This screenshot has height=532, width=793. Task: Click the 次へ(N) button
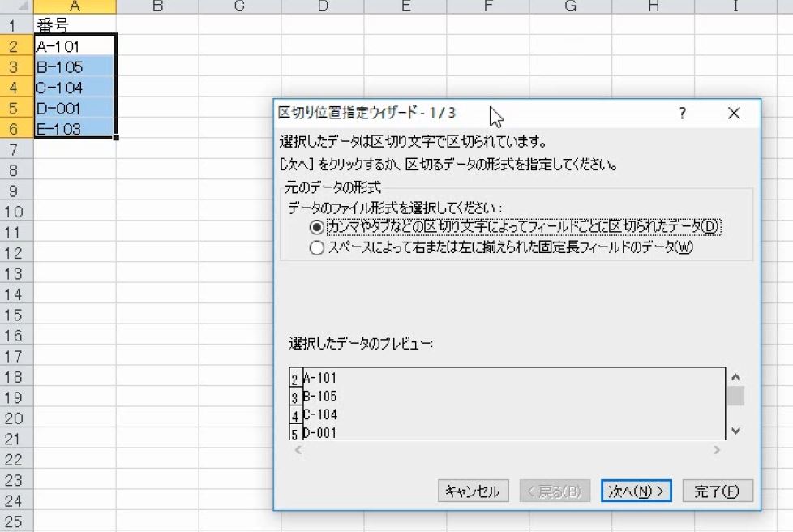tap(636, 490)
